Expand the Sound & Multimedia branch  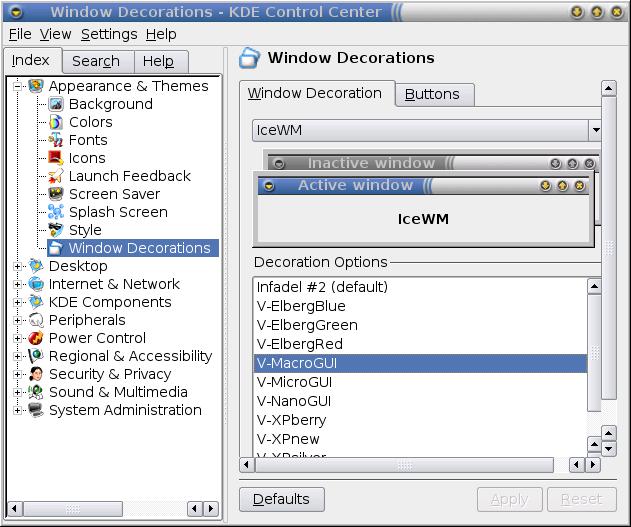tap(17, 392)
